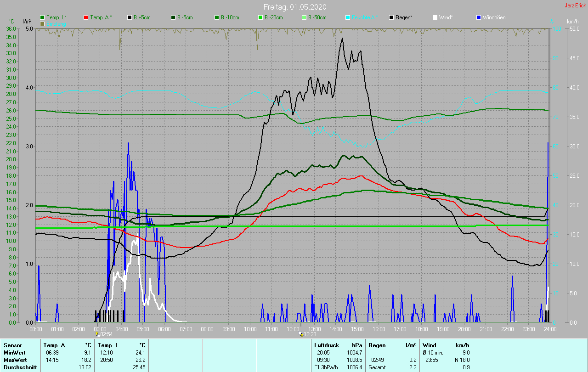Click the blue Windböen legend square
The image size is (588, 372).
pyautogui.click(x=479, y=17)
